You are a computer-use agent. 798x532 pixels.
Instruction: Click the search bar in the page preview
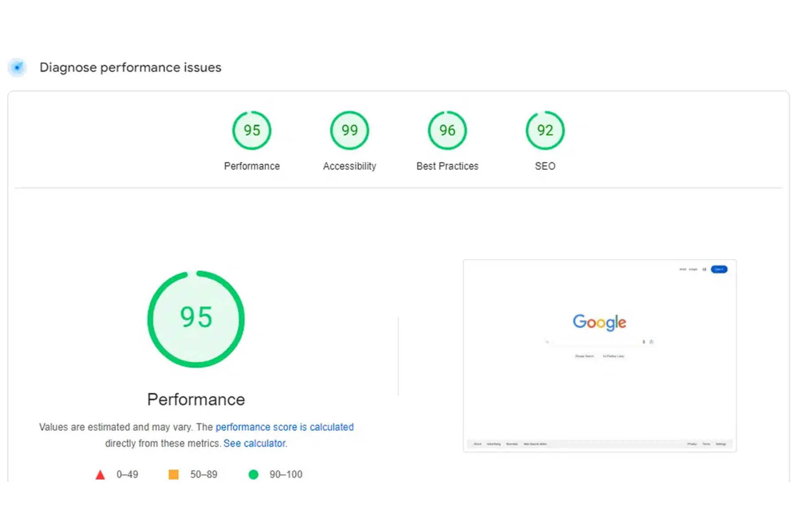pyautogui.click(x=594, y=342)
